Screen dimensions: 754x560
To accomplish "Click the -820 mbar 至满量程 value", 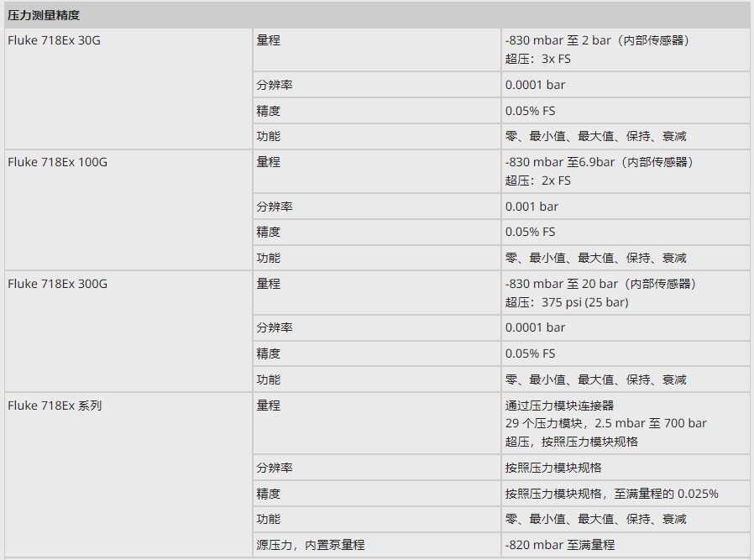I will pyautogui.click(x=560, y=545).
